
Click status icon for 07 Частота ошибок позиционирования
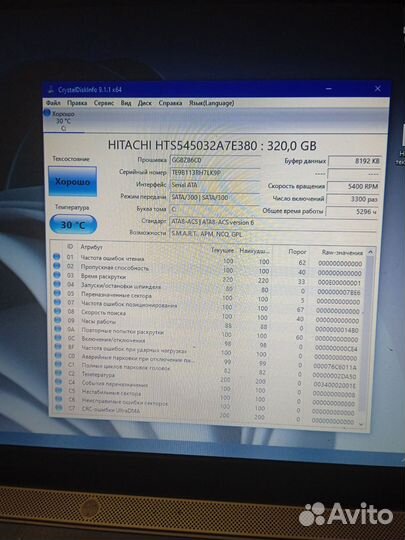57,302
